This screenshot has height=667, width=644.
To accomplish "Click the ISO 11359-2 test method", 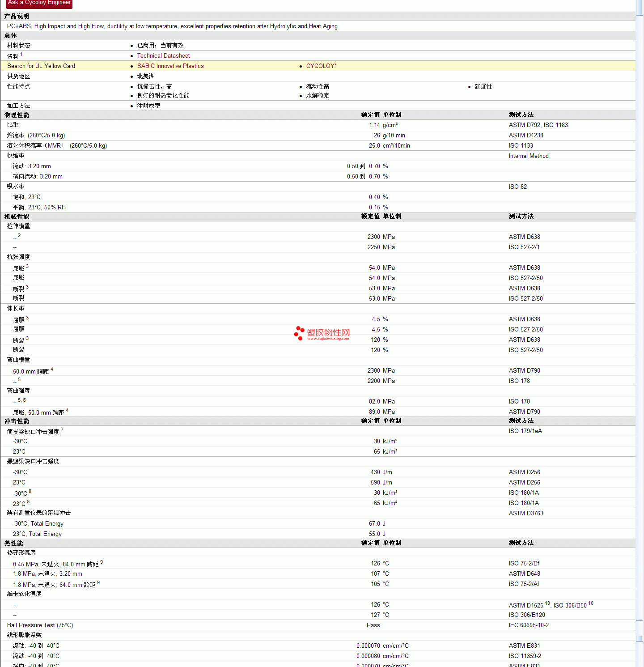I will coord(525,656).
